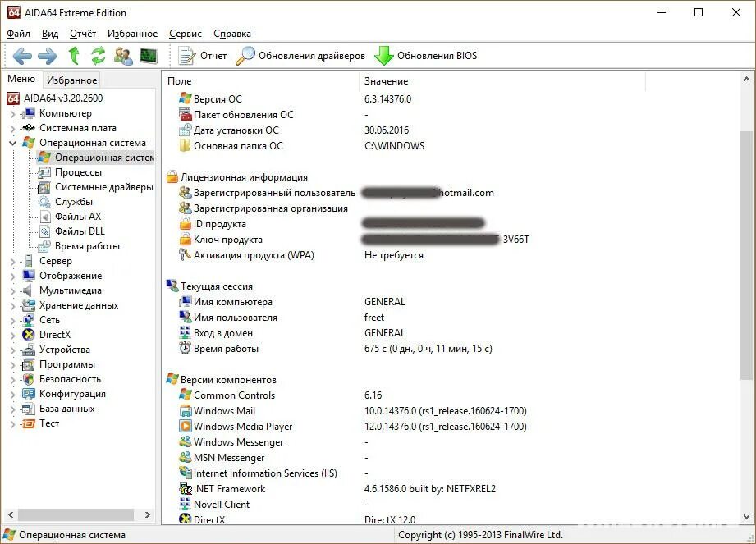
Task: Open the green monitor graph icon in the toolbar
Action: pyautogui.click(x=149, y=56)
